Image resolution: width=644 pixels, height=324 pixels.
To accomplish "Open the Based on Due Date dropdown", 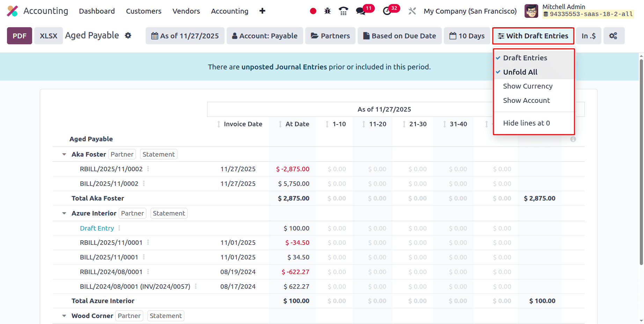I will point(400,36).
